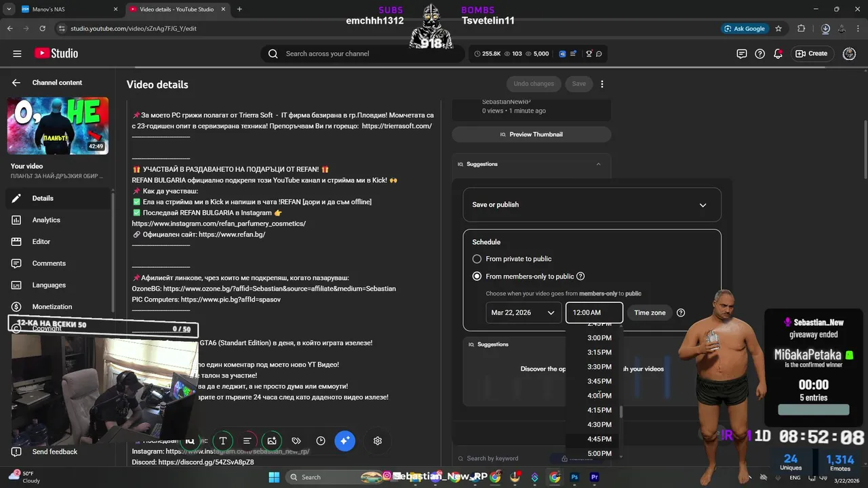Click the clock tool in floating toolbar

321,441
